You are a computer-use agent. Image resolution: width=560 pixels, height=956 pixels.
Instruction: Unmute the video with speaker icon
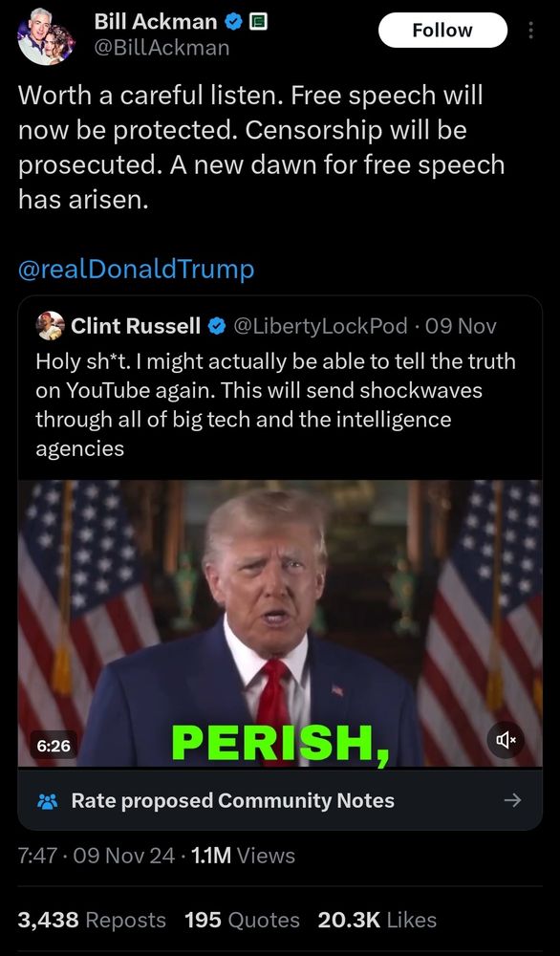[506, 740]
